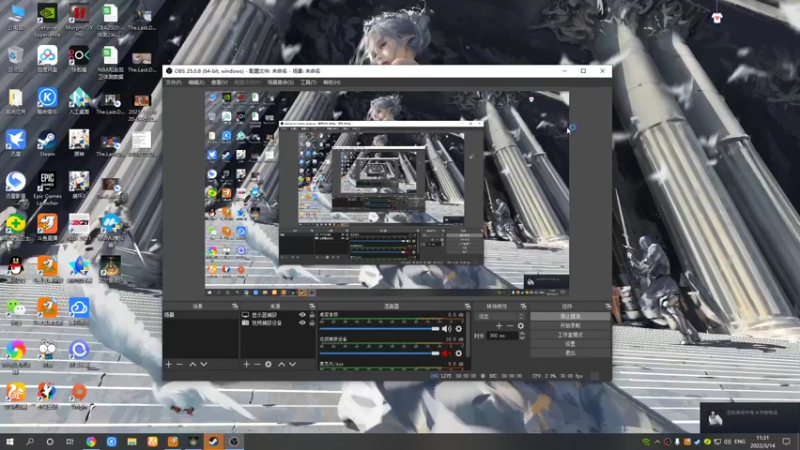Pop out the Sources (来源) dock panel
The width and height of the screenshot is (800, 450).
pos(312,306)
